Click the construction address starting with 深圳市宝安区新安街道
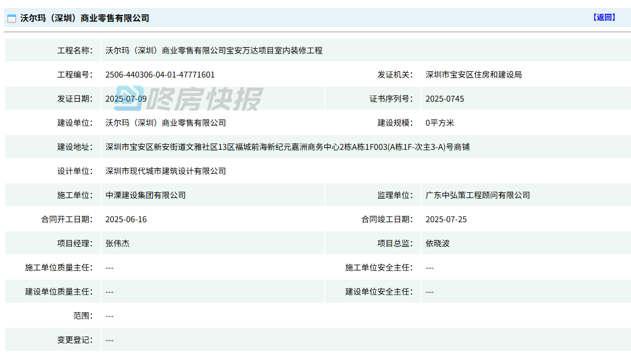Viewport: 631px width, 364px height. tap(288, 147)
